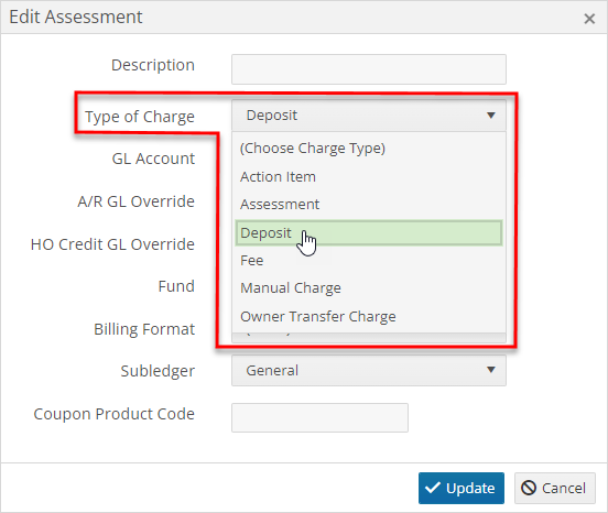The width and height of the screenshot is (608, 513).
Task: Click the Subledger dropdown arrow icon
Action: [491, 370]
